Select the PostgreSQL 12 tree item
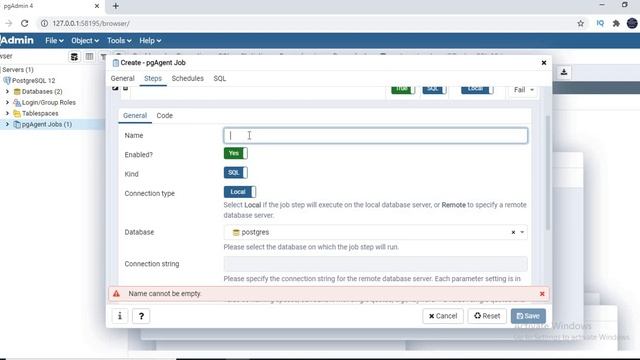This screenshot has height=360, width=640. 33,81
